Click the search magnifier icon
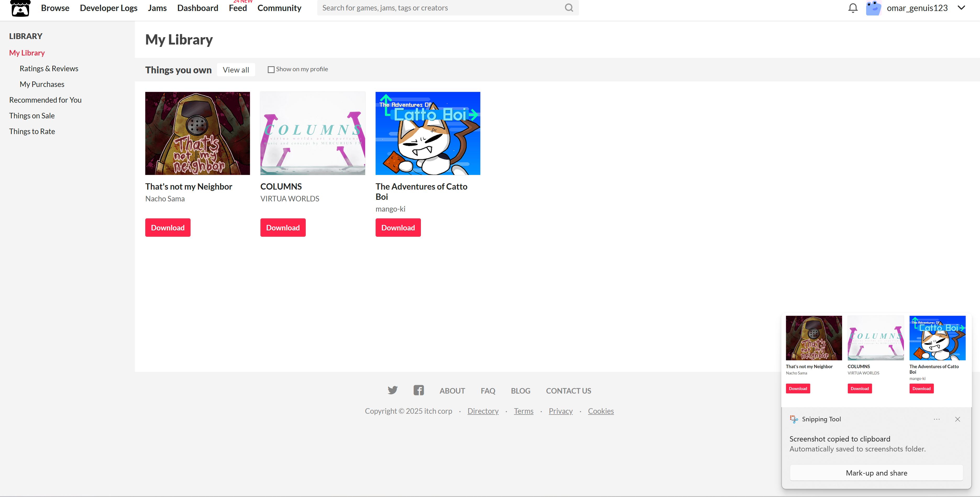This screenshot has width=980, height=497. pos(569,8)
